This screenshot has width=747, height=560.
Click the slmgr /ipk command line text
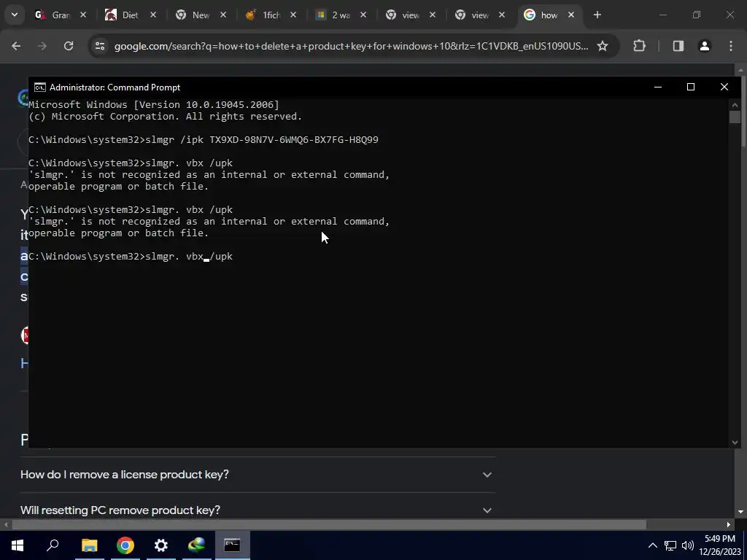point(204,139)
